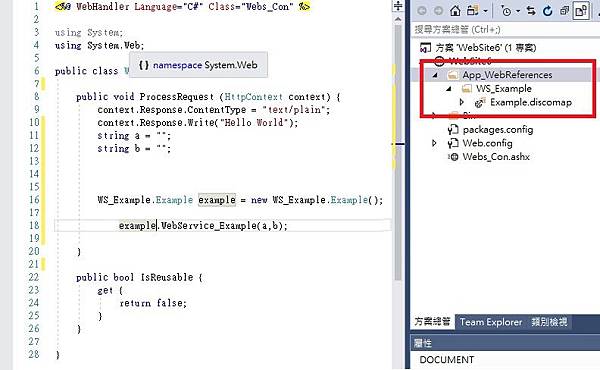Click 'HttpContext' in the ProcessRequest signature
600x370 pixels.
[253, 97]
